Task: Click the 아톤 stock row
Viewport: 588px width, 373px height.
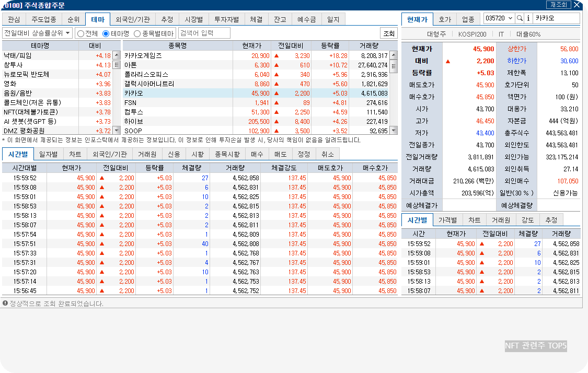Action: click(256, 65)
